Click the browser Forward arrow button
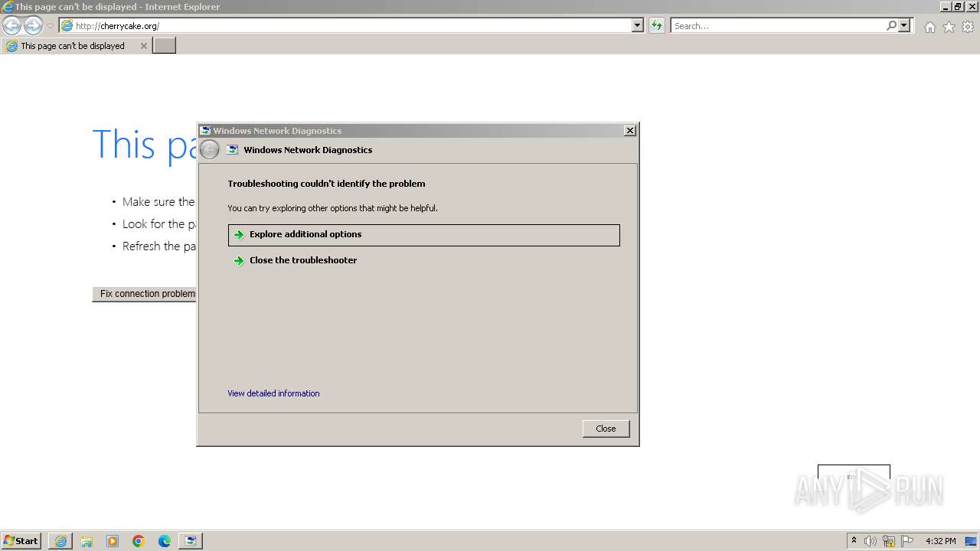Screen dimensions: 980x551 click(x=33, y=26)
